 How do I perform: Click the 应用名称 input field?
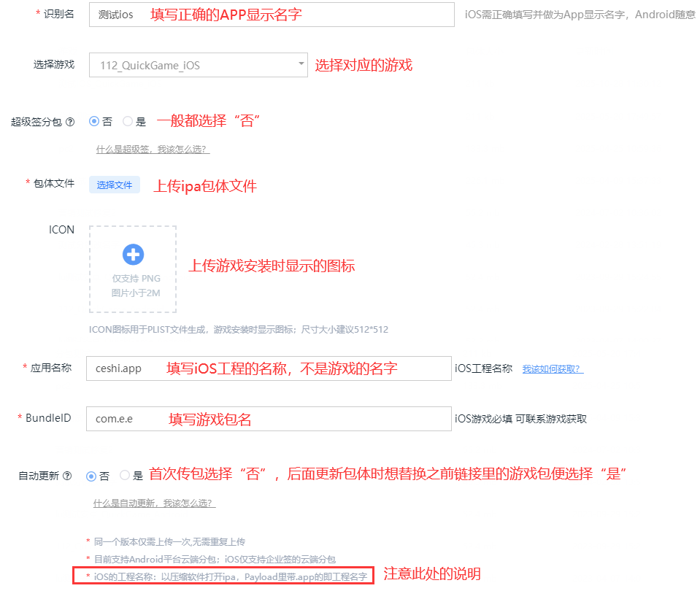269,368
